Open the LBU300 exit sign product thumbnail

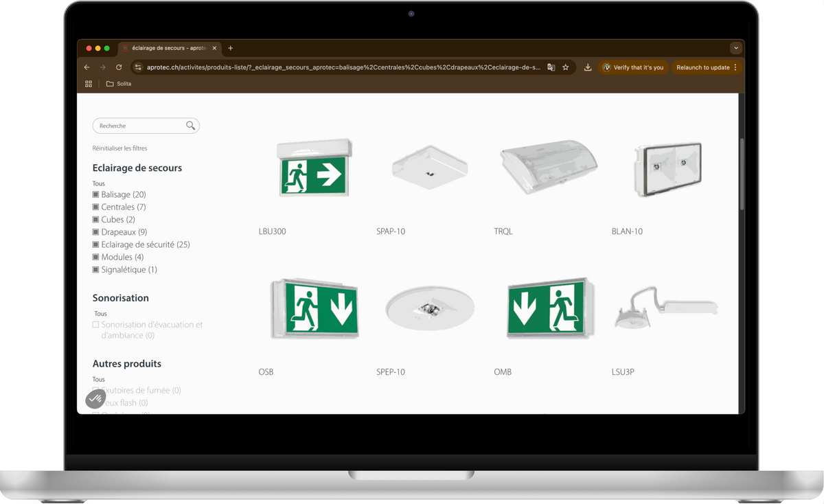click(314, 170)
